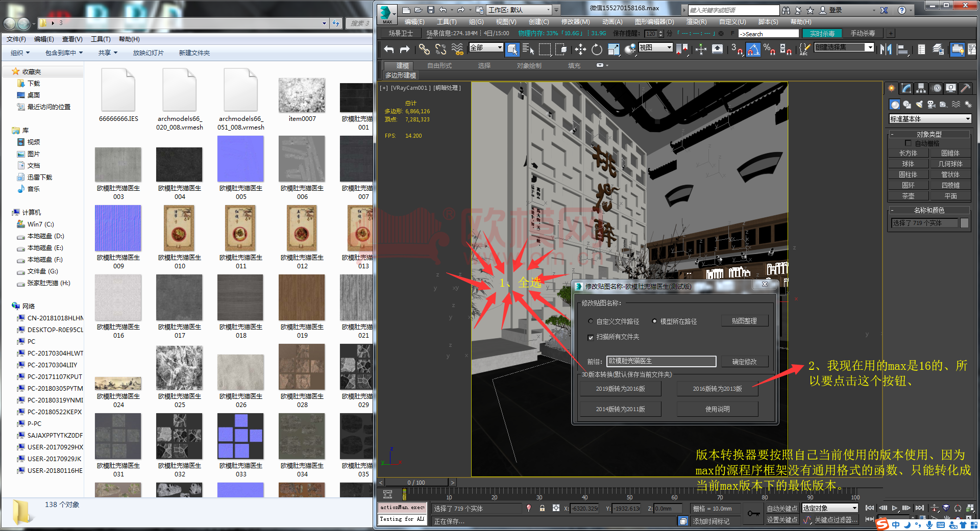
Task: Open the 渲染(R) menu
Action: [696, 22]
